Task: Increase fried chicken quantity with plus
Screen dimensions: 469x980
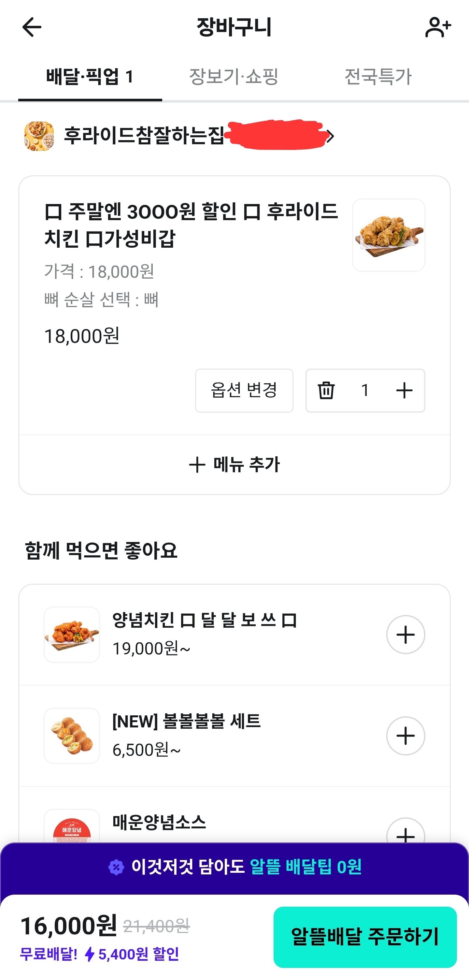Action: point(404,390)
